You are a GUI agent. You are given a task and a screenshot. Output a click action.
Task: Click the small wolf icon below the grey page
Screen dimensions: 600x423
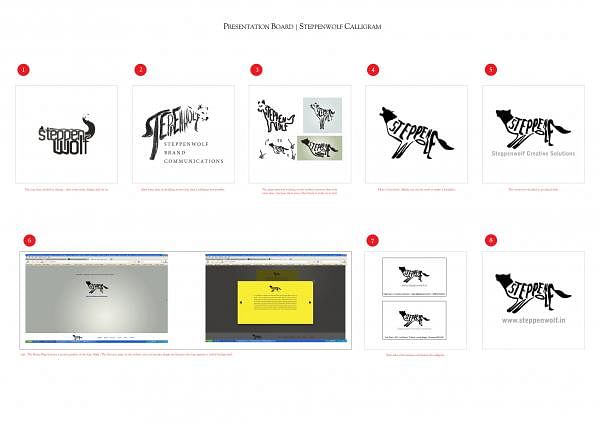tap(77, 337)
